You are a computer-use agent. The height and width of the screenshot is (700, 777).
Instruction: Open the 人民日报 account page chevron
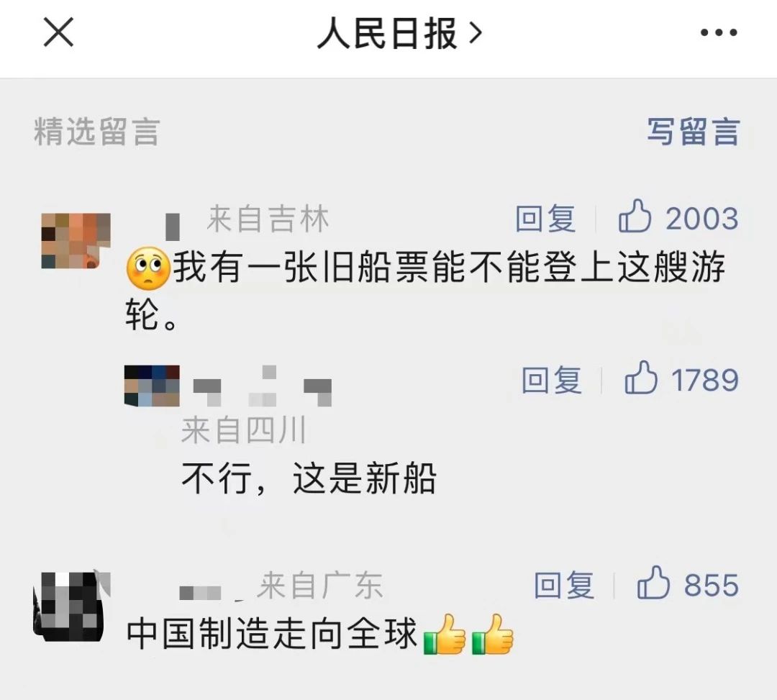pyautogui.click(x=476, y=33)
